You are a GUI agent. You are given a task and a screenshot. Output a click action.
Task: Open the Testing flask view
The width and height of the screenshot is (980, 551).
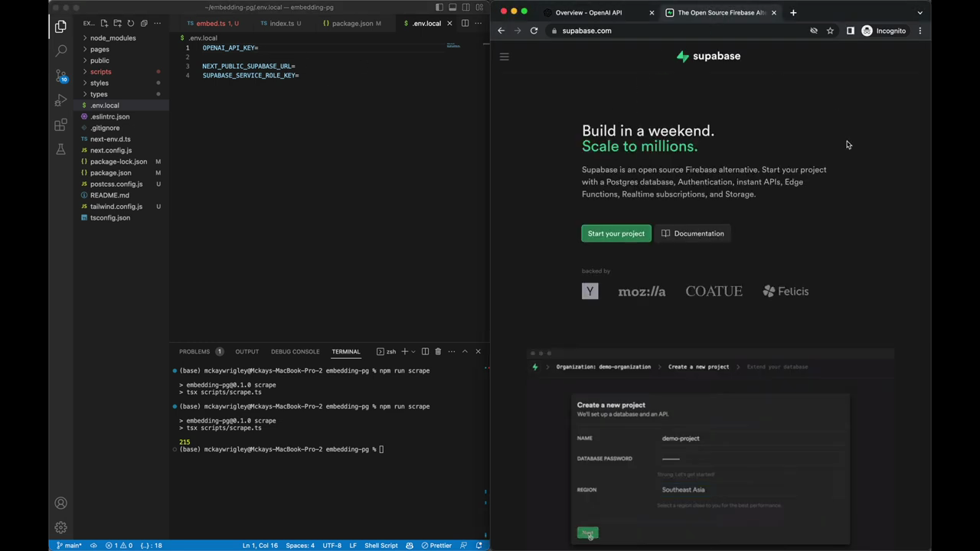coord(60,149)
